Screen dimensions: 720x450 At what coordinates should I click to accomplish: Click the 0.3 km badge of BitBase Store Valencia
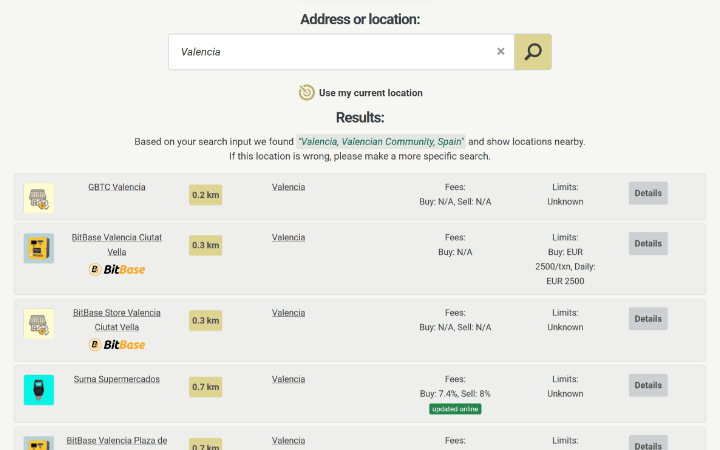(205, 321)
